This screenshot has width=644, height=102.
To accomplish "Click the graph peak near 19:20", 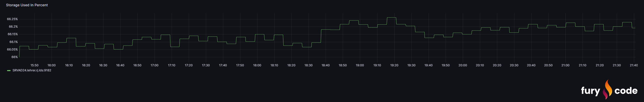I will pyautogui.click(x=392, y=18).
